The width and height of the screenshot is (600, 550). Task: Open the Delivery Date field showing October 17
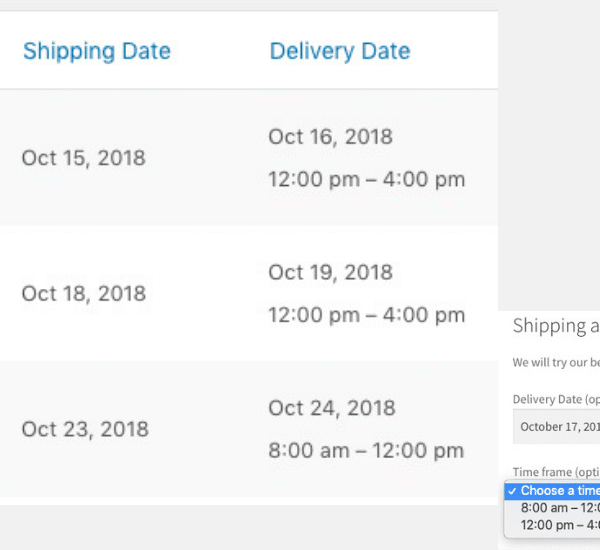click(x=557, y=426)
